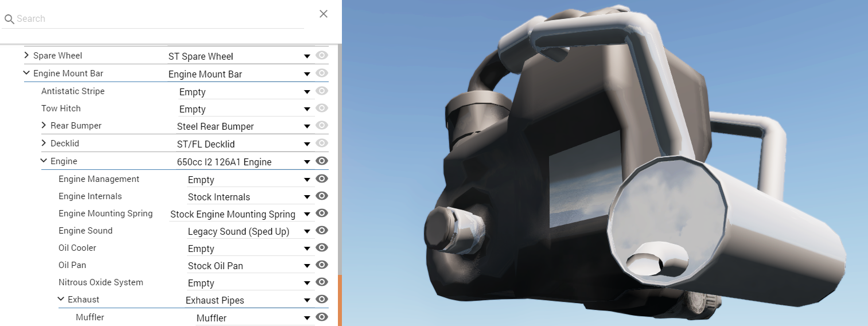Image resolution: width=868 pixels, height=326 pixels.
Task: Open the Engine Mount Bar part dropdown
Action: (x=240, y=74)
